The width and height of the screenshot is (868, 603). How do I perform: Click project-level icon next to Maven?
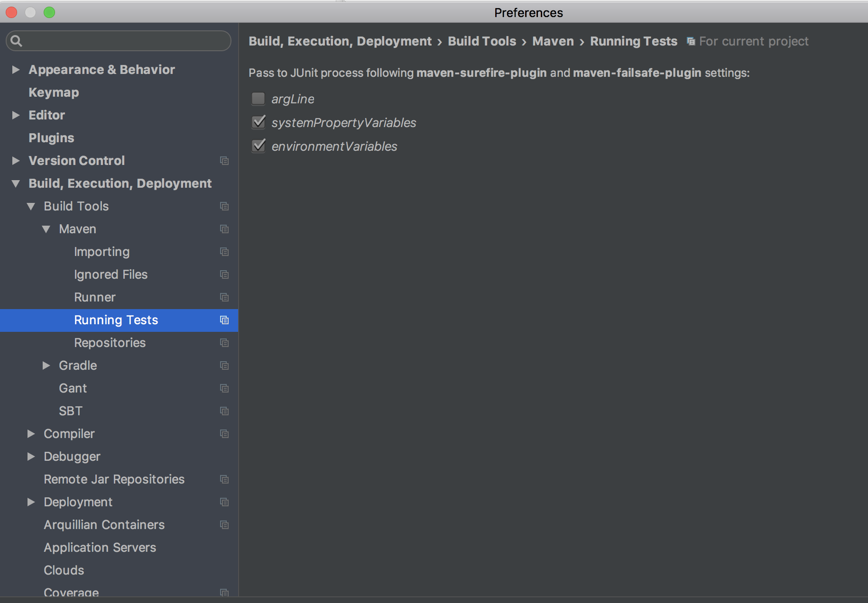tap(224, 229)
